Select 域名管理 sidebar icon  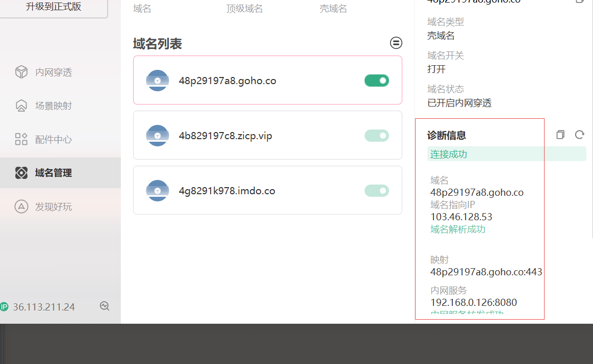tap(21, 173)
